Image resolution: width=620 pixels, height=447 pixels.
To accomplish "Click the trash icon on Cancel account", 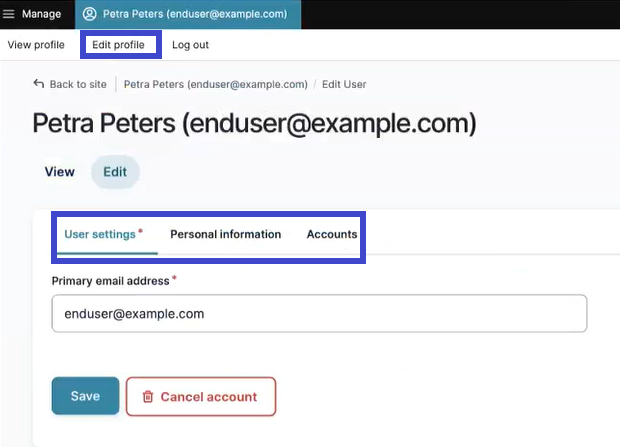I will point(147,397).
